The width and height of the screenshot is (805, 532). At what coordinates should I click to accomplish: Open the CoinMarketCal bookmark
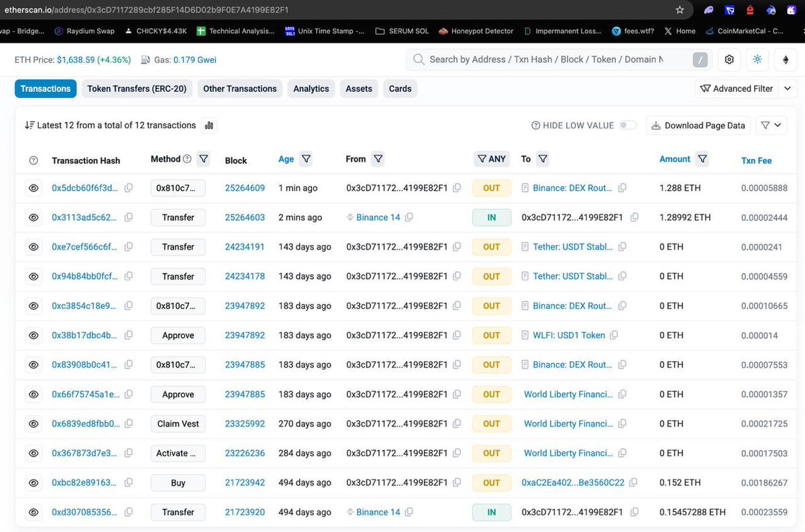[745, 31]
